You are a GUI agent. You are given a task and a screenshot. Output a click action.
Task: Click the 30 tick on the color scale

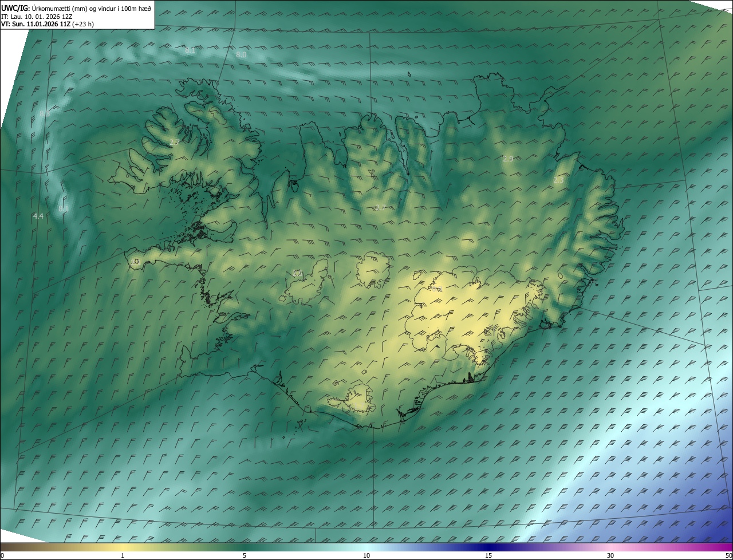610,555
